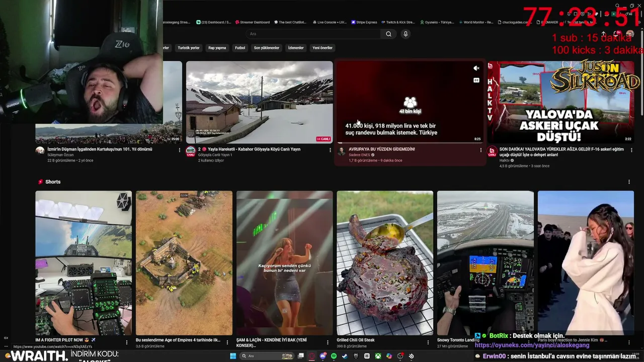The width and height of the screenshot is (644, 362).
Task: Open options for IM A FIGHTER PILOT short
Action: pos(127,342)
